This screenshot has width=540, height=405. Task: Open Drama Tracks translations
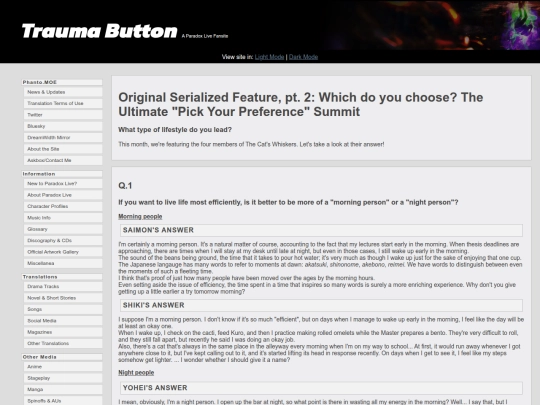[63, 287]
